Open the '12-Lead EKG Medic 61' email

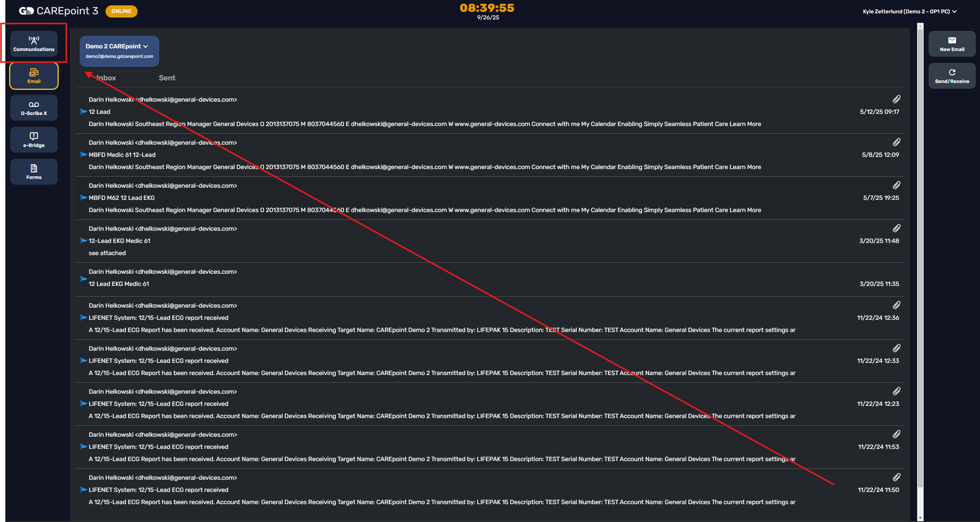tap(490, 241)
